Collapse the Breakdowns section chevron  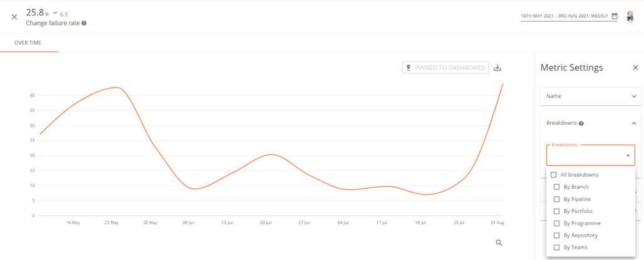click(633, 123)
